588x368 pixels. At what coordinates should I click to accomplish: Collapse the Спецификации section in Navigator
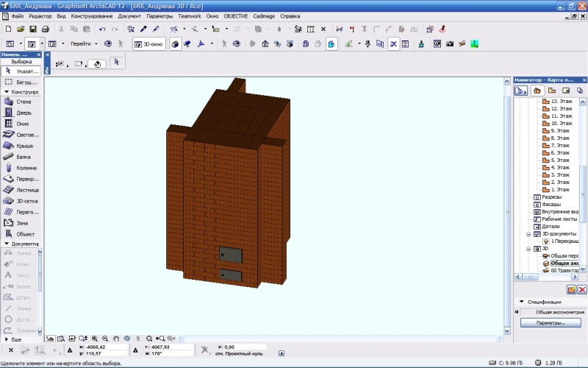pyautogui.click(x=521, y=302)
